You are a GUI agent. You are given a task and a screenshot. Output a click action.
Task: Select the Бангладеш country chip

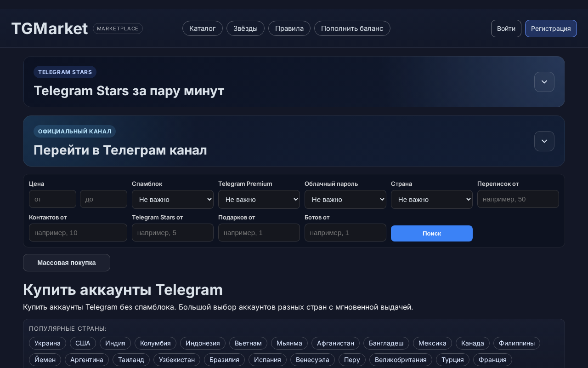(386, 343)
